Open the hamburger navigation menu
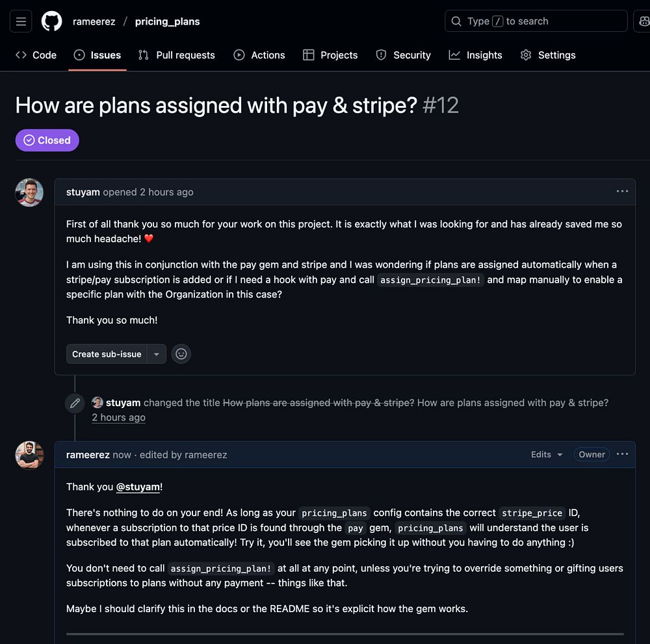Image resolution: width=650 pixels, height=644 pixels. pyautogui.click(x=21, y=21)
